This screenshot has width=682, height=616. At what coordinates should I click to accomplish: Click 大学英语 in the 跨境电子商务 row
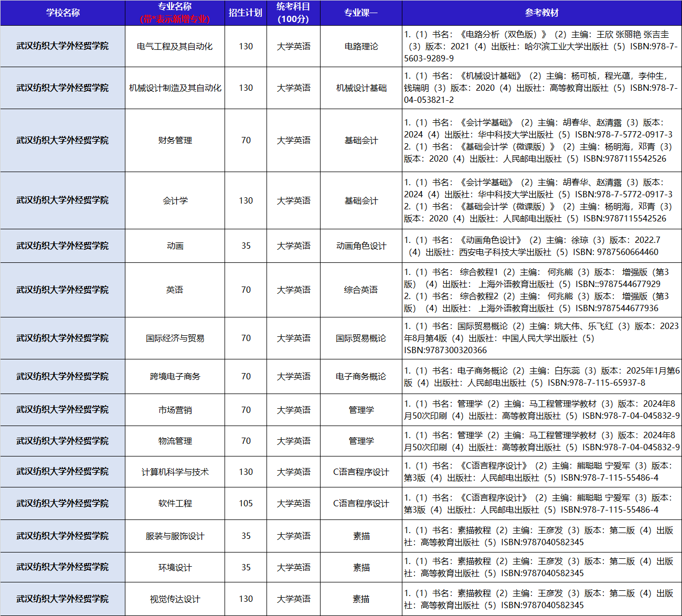293,377
